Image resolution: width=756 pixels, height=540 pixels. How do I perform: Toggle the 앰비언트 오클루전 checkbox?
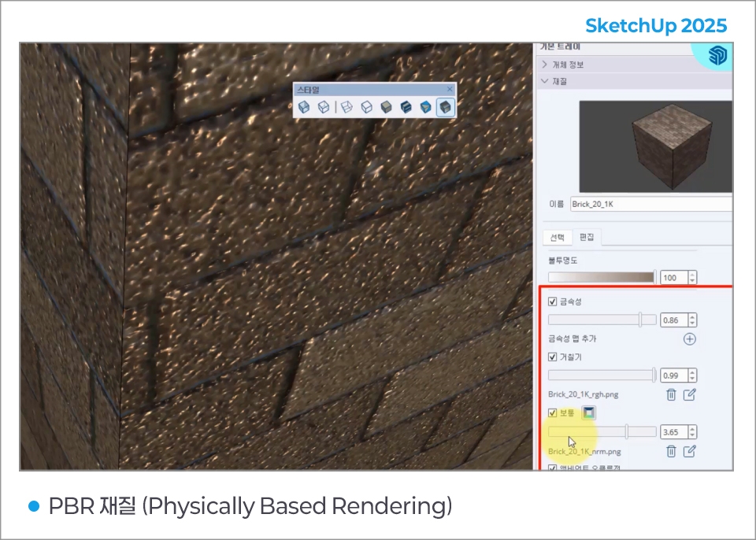tap(553, 468)
